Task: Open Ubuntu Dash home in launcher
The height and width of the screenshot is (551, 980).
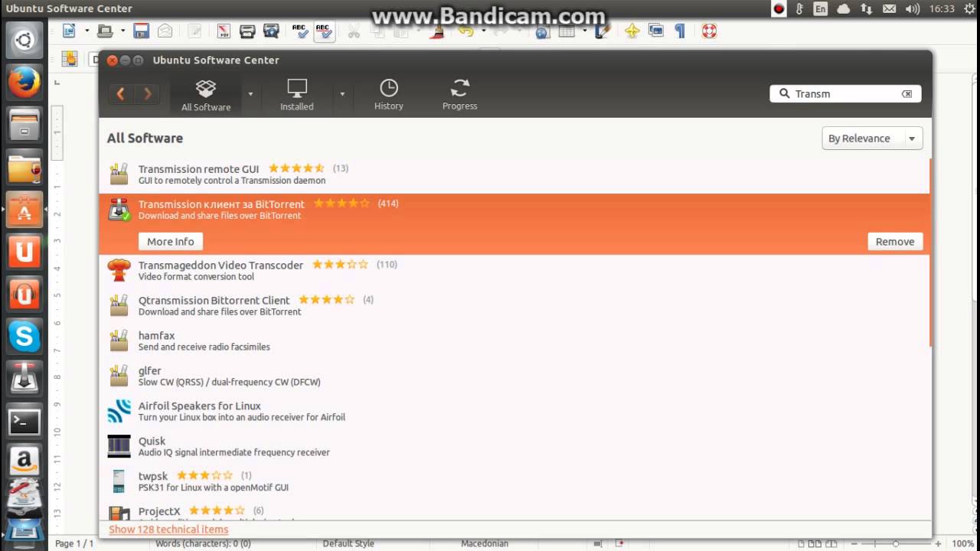Action: pos(24,40)
